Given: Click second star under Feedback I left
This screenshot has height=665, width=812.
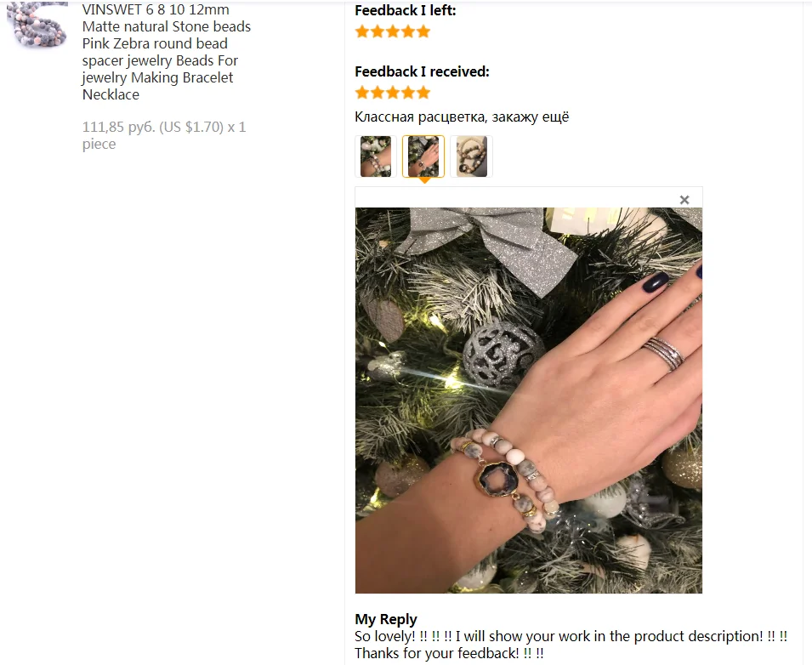Looking at the screenshot, I should coord(378,31).
